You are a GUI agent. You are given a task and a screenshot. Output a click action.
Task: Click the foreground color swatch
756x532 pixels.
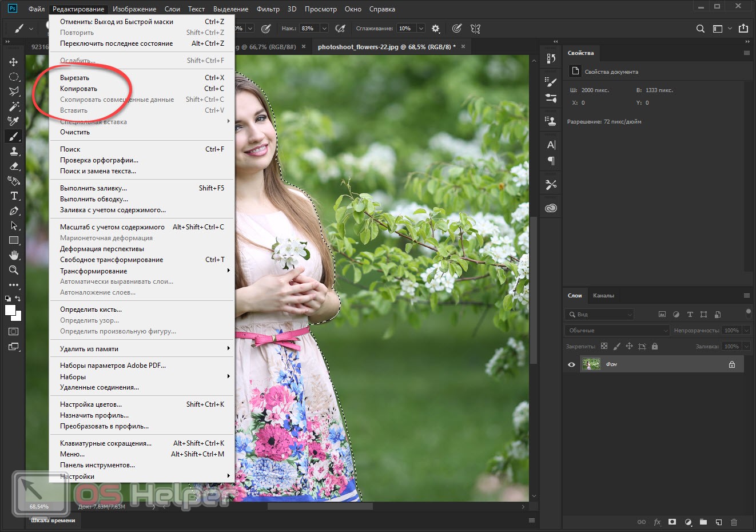coord(10,310)
